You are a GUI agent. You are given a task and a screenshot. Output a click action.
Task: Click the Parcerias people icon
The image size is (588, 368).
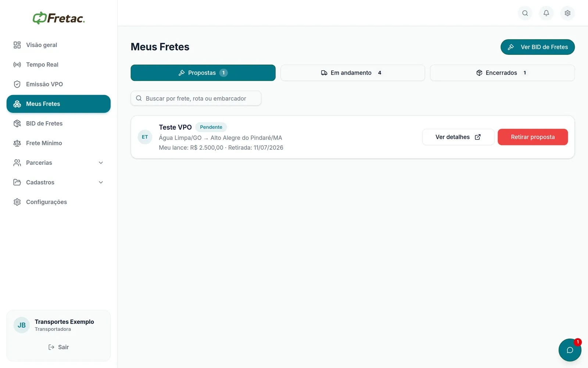click(17, 163)
